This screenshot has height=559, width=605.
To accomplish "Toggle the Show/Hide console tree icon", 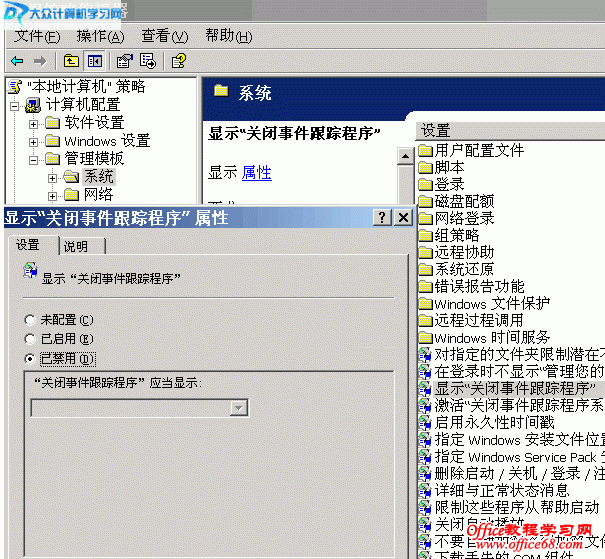I will 95,61.
